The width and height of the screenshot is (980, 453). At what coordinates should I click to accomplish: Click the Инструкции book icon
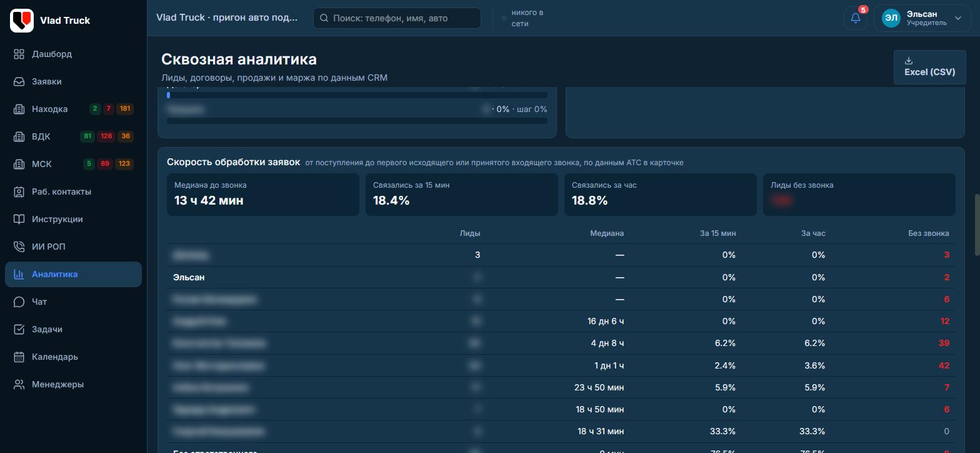coord(19,220)
